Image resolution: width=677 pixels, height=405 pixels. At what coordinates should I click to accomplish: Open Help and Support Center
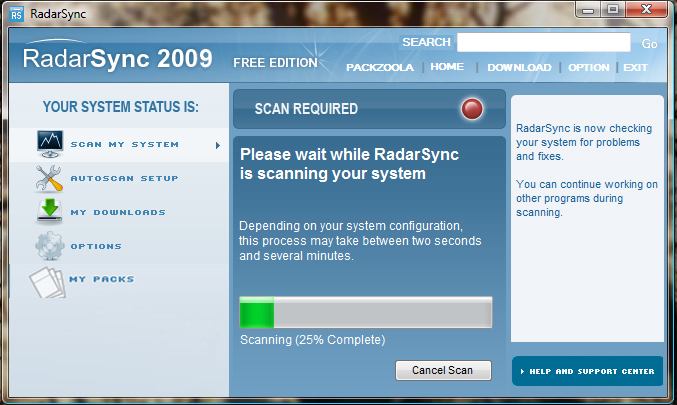[587, 371]
